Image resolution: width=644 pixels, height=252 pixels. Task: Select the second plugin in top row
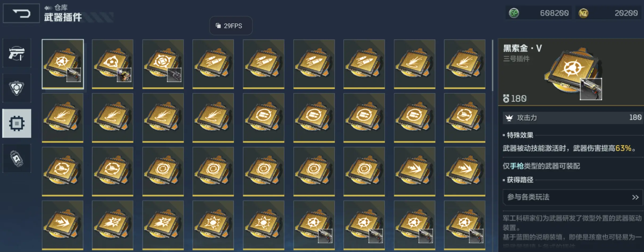point(113,64)
